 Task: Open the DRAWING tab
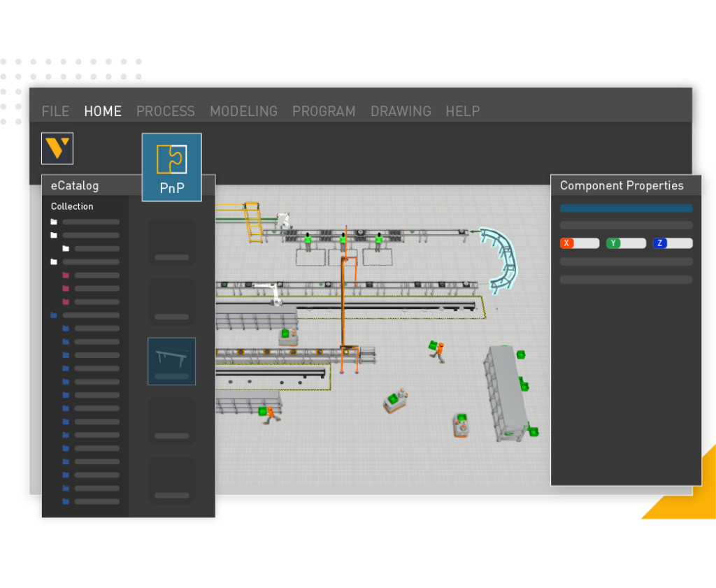click(401, 111)
